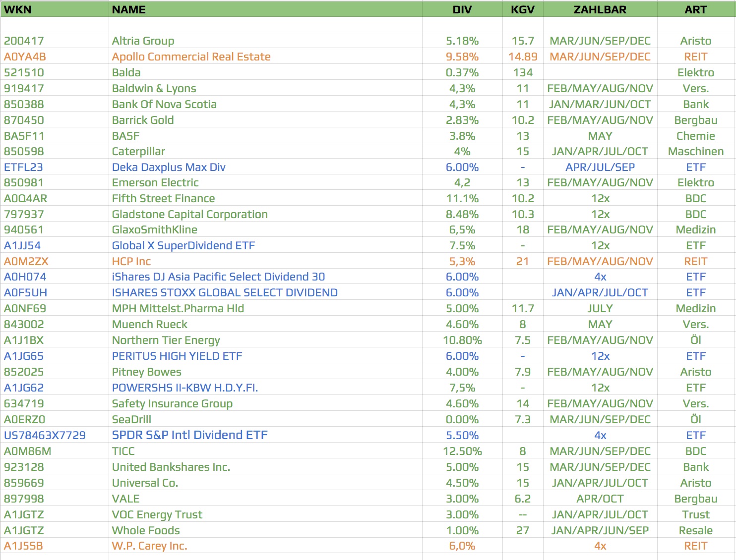Select the APR/OCT payable cell
Image resolution: width=736 pixels, height=560 pixels.
600,499
